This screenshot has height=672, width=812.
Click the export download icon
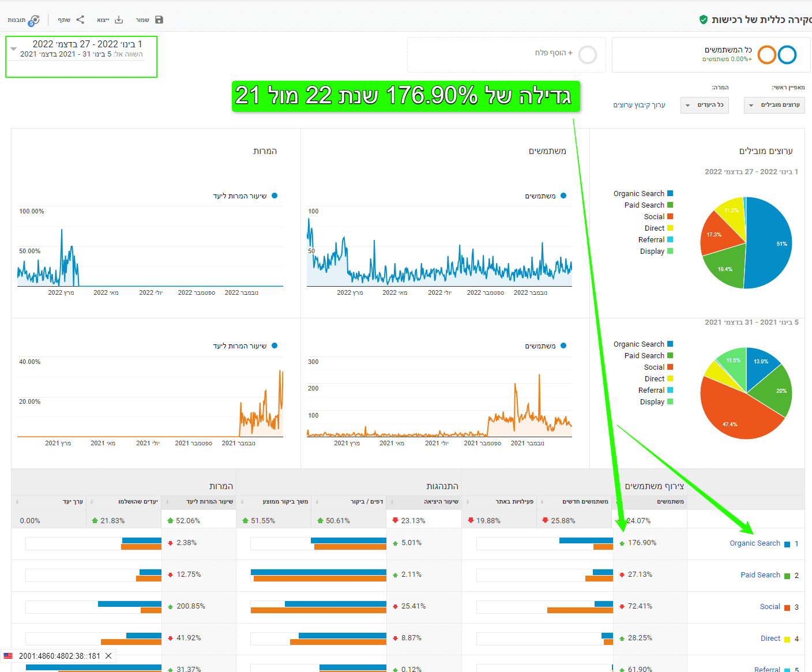coord(119,20)
